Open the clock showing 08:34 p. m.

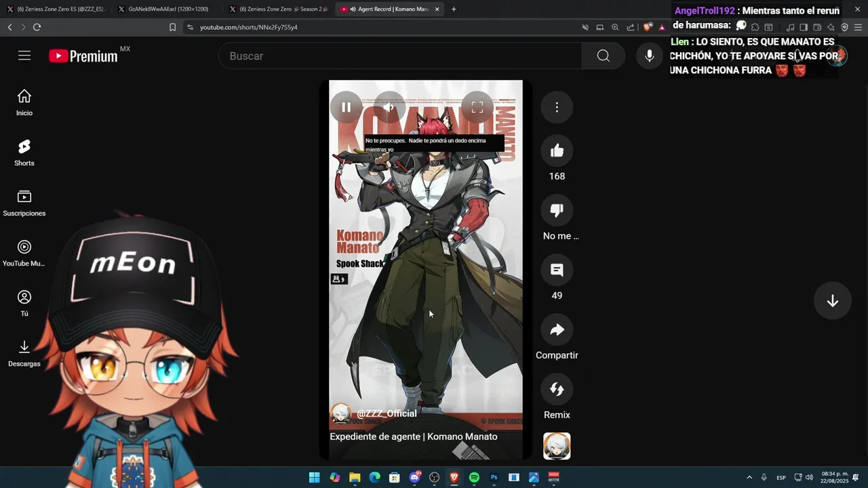835,478
